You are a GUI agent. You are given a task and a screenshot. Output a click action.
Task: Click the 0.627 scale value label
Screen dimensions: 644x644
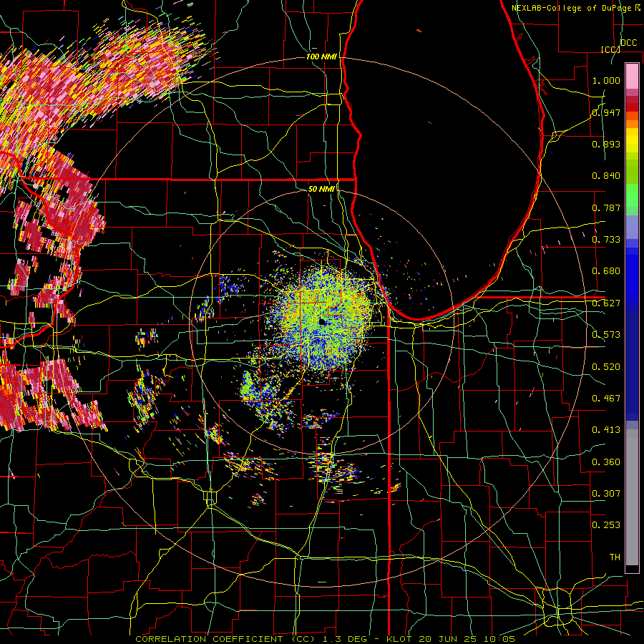pos(606,303)
